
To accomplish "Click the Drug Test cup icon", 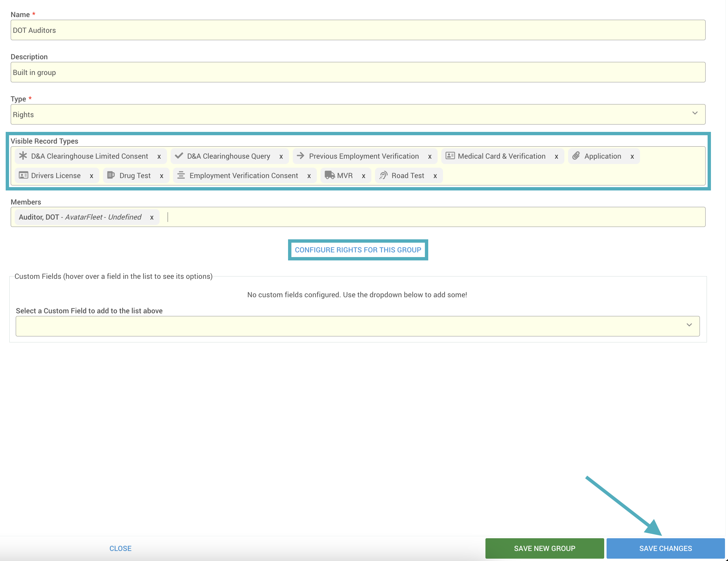I will tap(111, 175).
